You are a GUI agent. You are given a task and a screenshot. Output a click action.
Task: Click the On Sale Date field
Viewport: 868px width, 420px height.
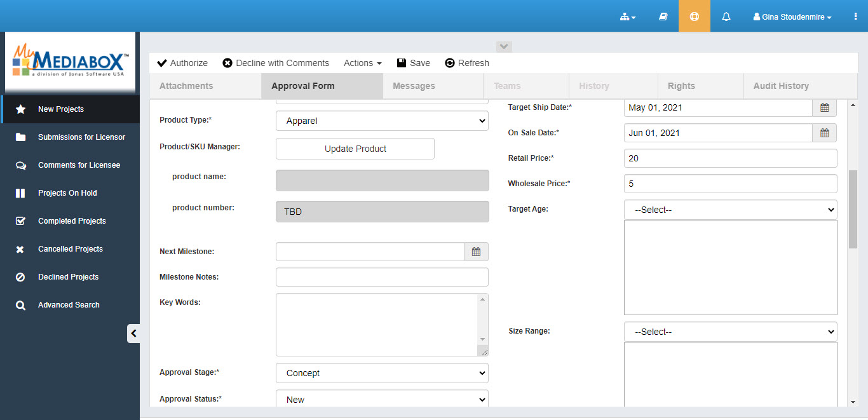click(x=718, y=133)
